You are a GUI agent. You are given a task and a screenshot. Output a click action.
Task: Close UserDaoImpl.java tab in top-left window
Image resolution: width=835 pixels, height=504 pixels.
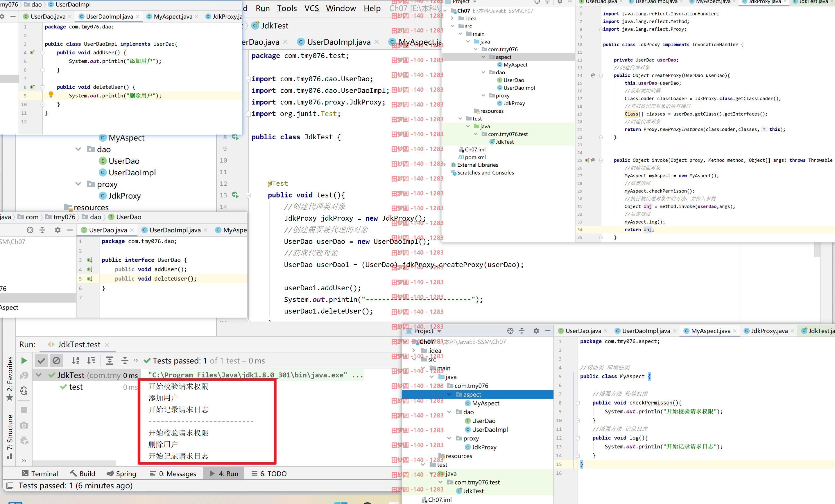point(138,17)
